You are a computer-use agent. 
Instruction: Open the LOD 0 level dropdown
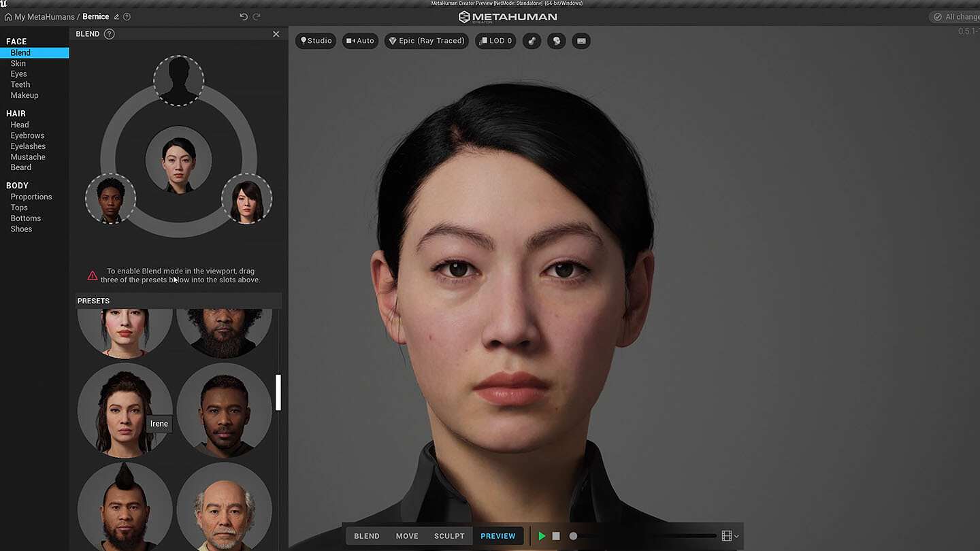(x=495, y=41)
